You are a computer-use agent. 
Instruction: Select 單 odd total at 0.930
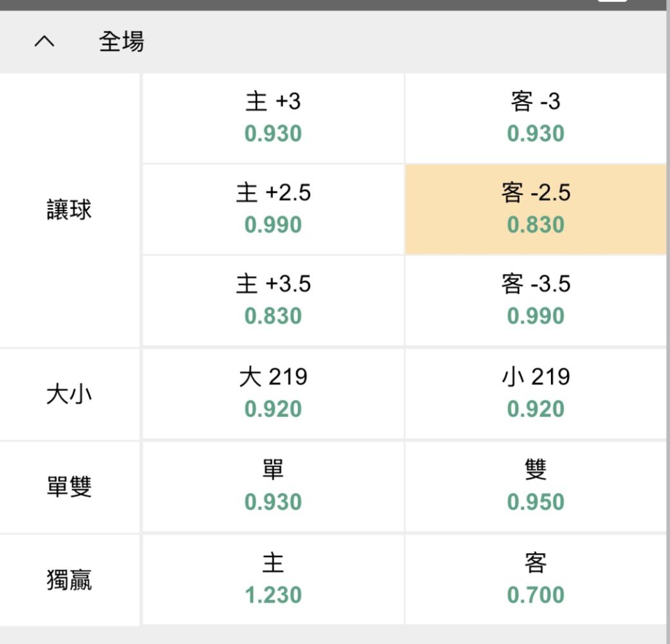(273, 486)
